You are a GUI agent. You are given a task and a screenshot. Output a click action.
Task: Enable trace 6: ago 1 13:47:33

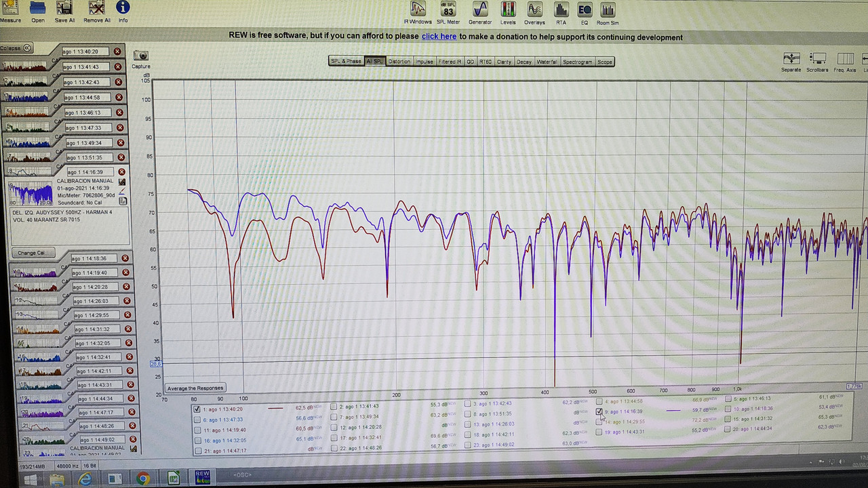click(x=197, y=420)
